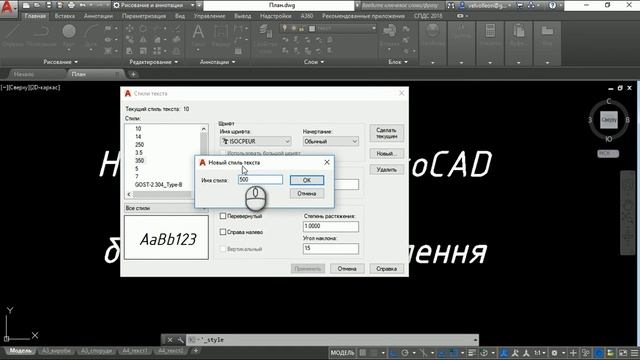Open the СПДС 2018 ribbon tab

[428, 16]
